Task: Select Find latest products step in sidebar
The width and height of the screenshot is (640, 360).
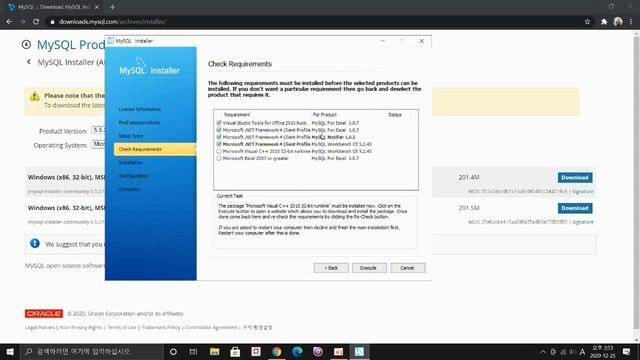Action: tap(139, 122)
